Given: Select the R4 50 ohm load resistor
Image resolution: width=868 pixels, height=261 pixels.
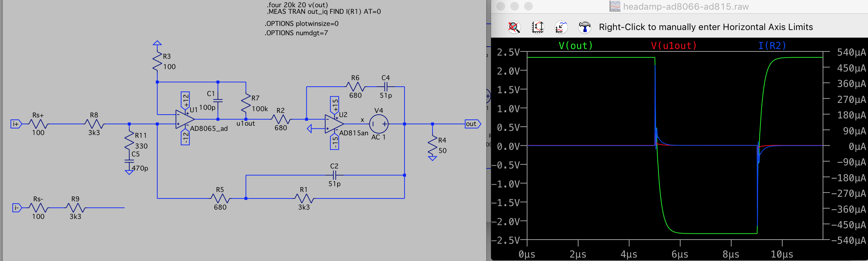Looking at the screenshot, I should (433, 145).
